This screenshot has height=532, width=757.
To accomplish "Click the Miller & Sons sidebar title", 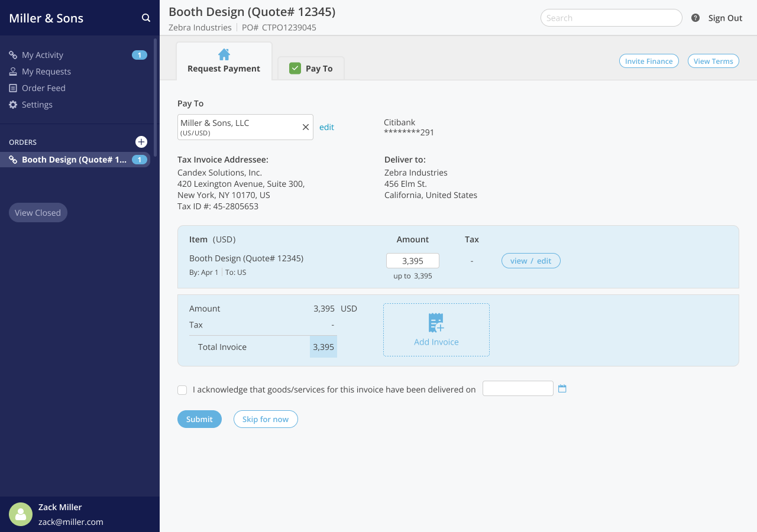I will (46, 18).
